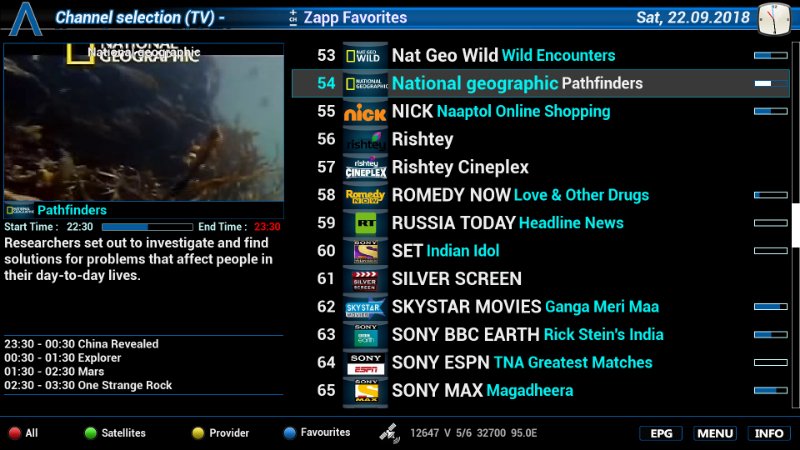Select channel 56 Rishtey
The width and height of the screenshot is (800, 450).
(540, 139)
